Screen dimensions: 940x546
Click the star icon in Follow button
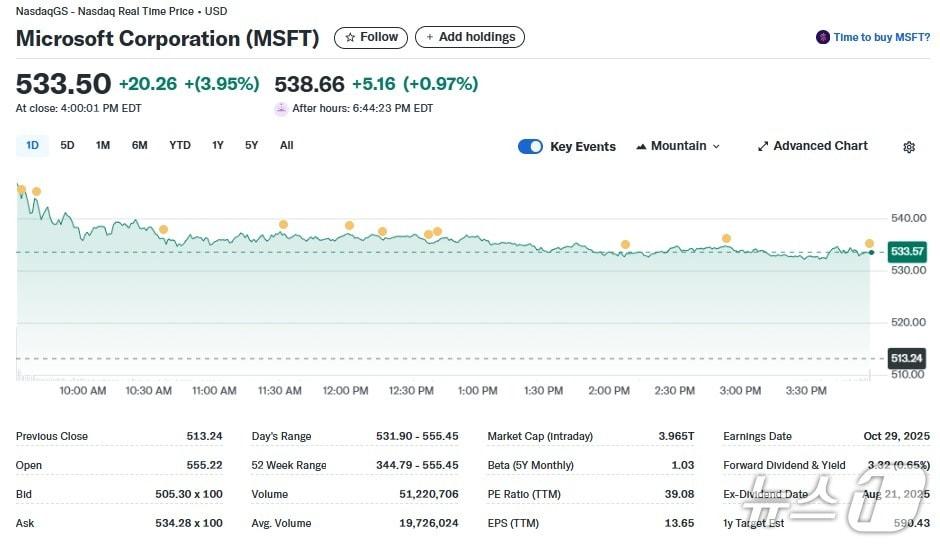pyautogui.click(x=350, y=38)
